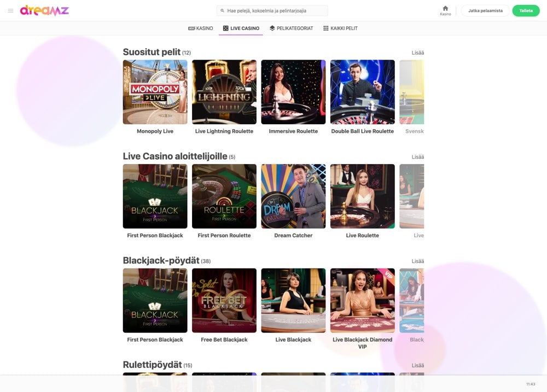Screen dimensions: 547x392
Task: Open the Immersive Roulette thumbnail
Action: [x=293, y=92]
